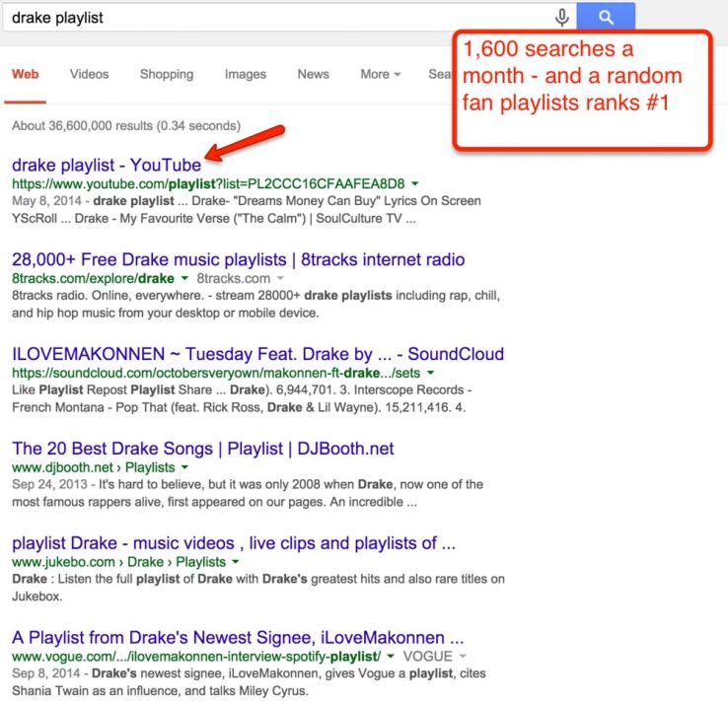Expand arrow next to www.jukebo.com breadcrumb

[x=236, y=562]
